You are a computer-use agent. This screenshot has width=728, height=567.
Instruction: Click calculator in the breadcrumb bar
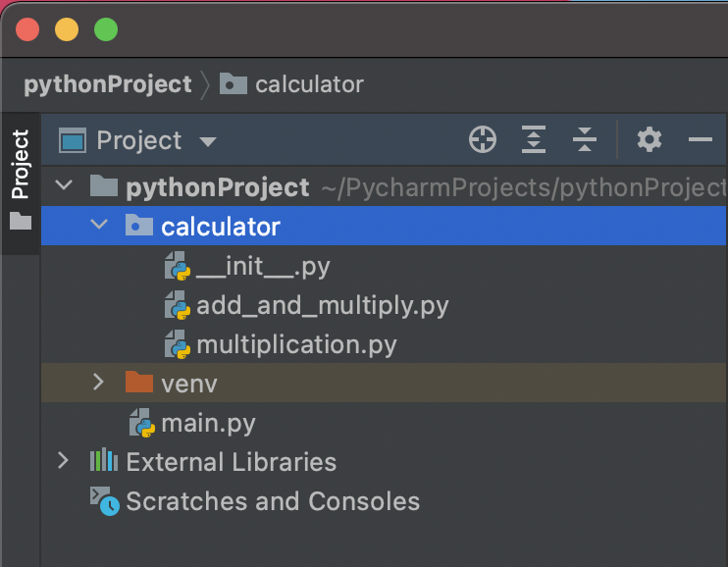click(x=309, y=84)
